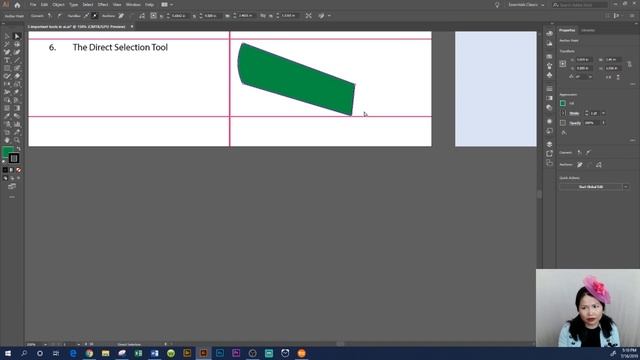The image size is (640, 360).
Task: Click reference point locator in Properties Transform
Action: (x=563, y=64)
